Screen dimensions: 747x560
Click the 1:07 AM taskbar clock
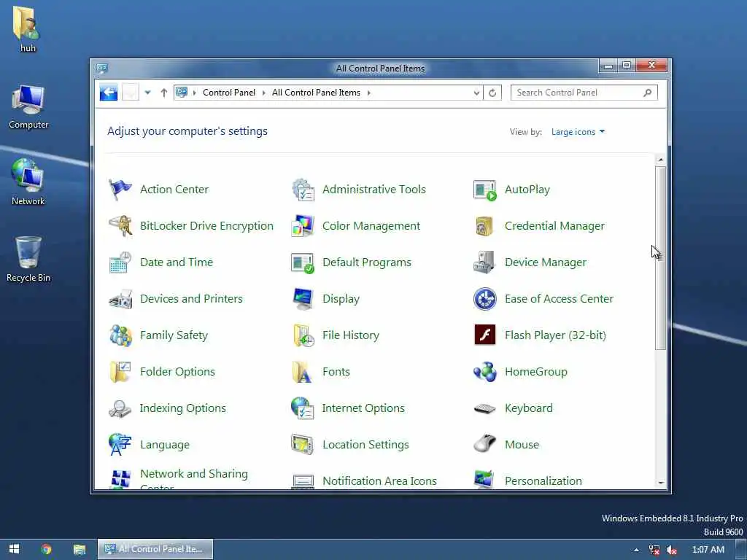(708, 550)
